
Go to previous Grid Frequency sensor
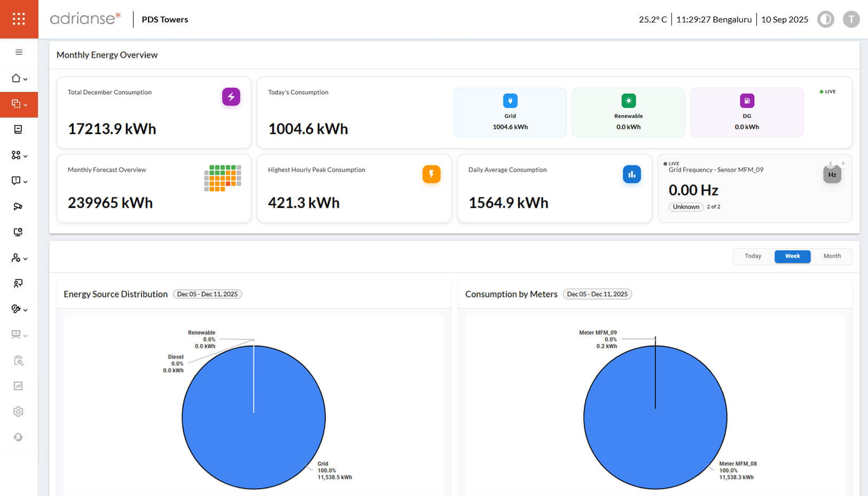[831, 164]
